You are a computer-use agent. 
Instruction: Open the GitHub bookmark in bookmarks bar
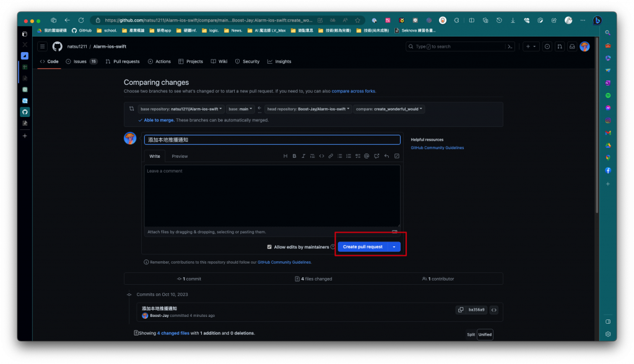click(82, 30)
